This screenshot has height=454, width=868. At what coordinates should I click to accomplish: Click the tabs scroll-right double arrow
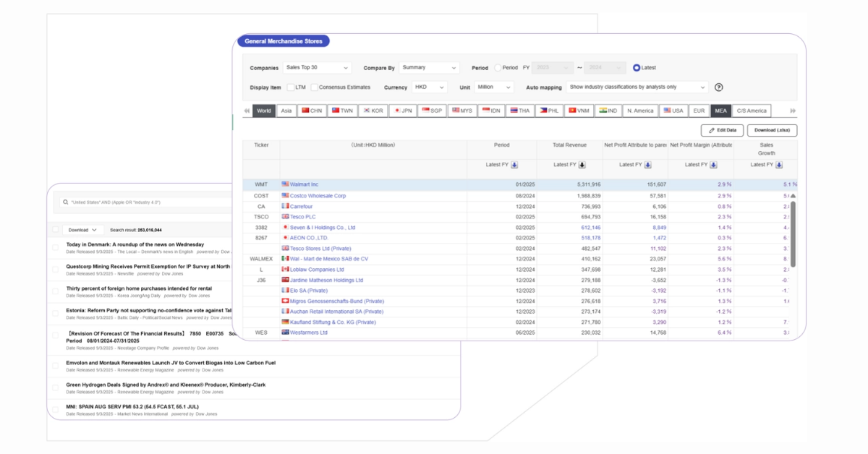(793, 111)
